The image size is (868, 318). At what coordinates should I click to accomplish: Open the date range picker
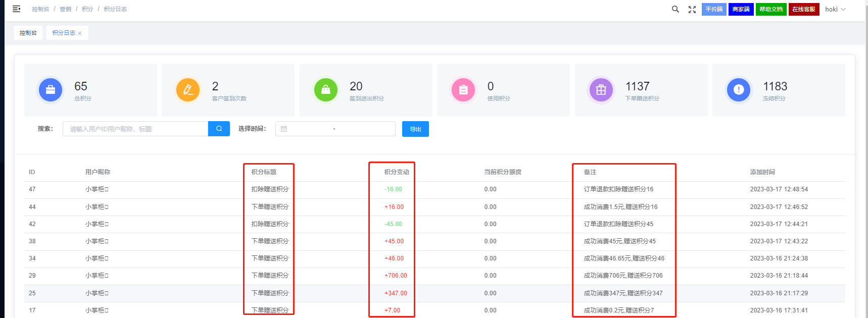(335, 129)
